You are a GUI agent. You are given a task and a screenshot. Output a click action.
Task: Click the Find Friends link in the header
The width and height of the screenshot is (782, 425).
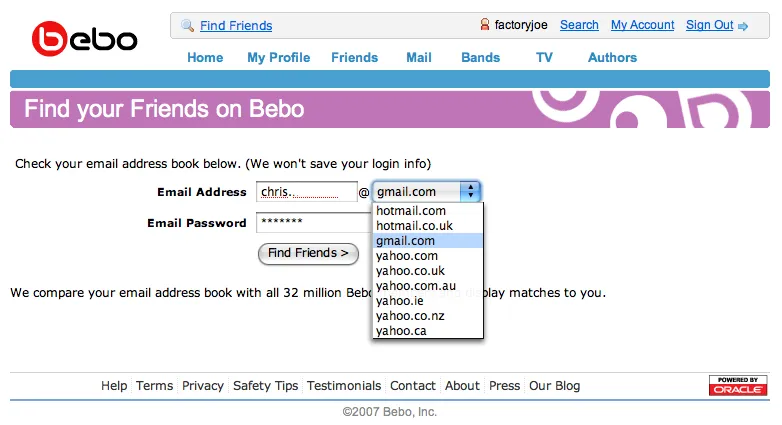coord(236,25)
